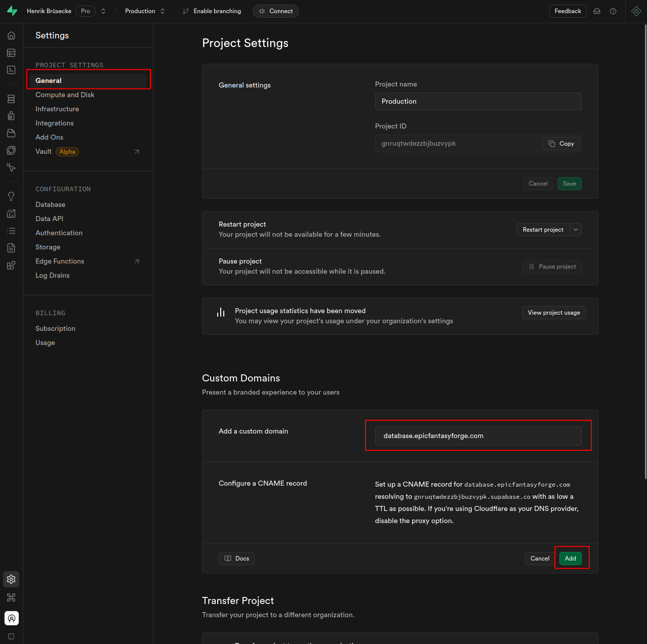Open the command menu icon
647x644 pixels.
point(11,597)
